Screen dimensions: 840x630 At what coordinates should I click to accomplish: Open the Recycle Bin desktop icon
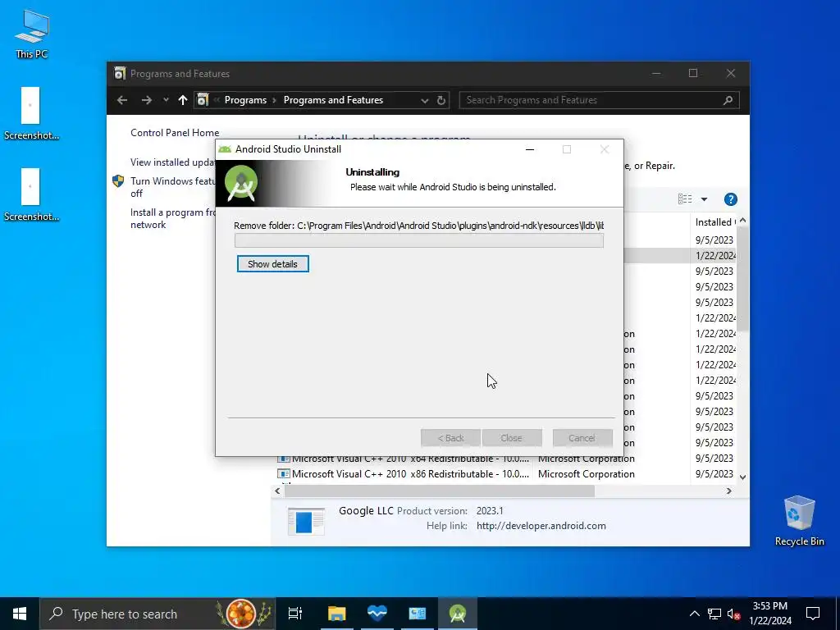pyautogui.click(x=799, y=520)
